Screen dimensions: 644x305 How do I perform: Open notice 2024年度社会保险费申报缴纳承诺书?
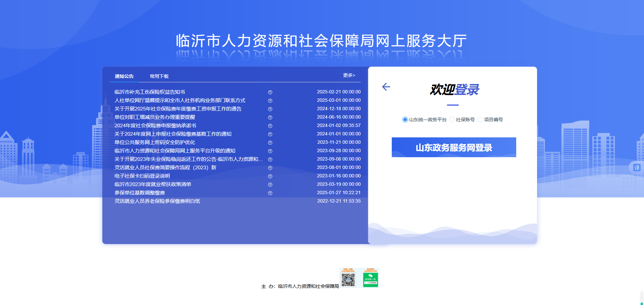tap(155, 126)
